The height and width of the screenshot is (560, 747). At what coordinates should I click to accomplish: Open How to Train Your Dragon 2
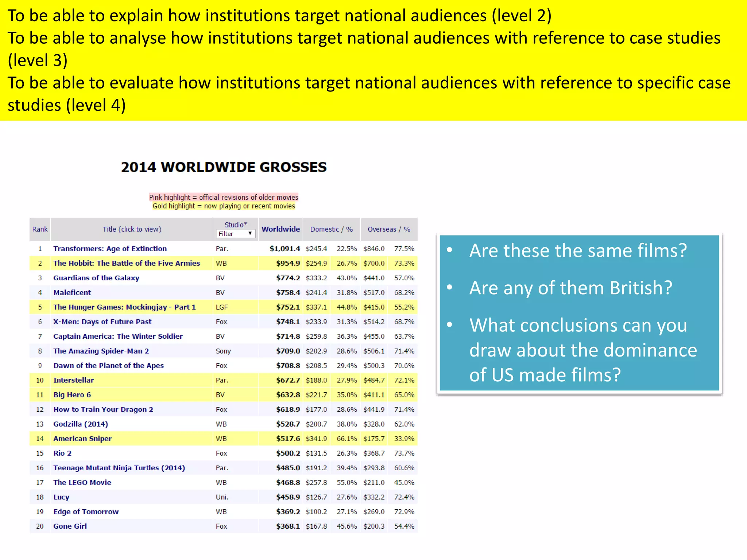103,409
